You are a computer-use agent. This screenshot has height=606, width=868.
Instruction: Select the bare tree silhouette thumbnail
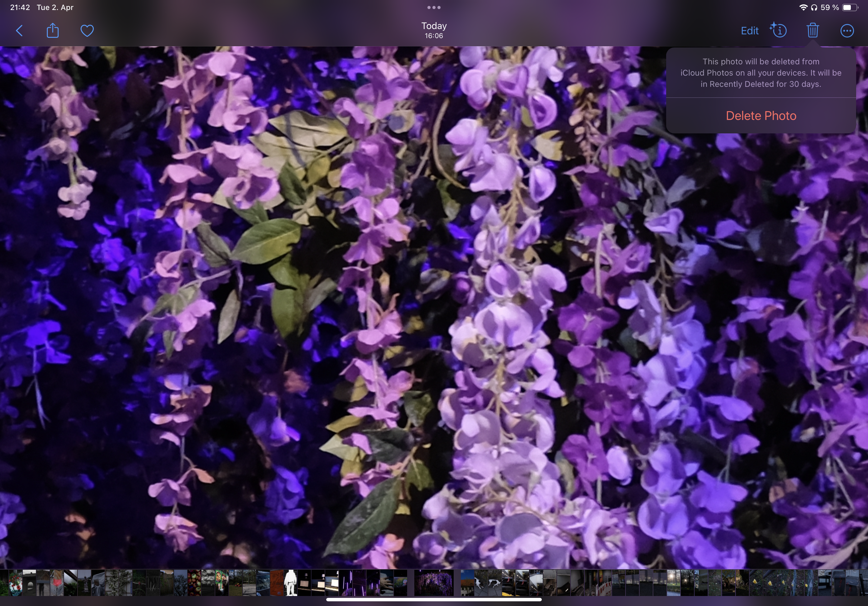click(180, 583)
